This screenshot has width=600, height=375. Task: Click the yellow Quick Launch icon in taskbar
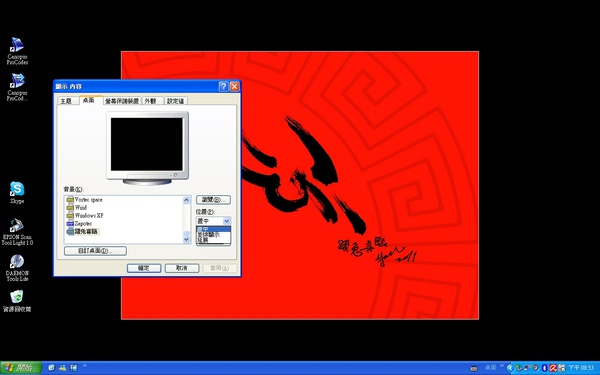pos(62,368)
